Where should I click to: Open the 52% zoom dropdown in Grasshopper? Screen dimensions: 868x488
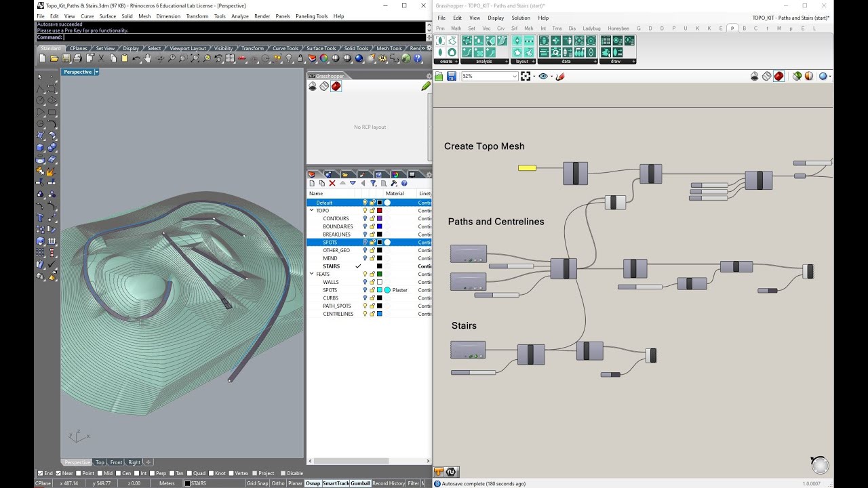pyautogui.click(x=515, y=77)
